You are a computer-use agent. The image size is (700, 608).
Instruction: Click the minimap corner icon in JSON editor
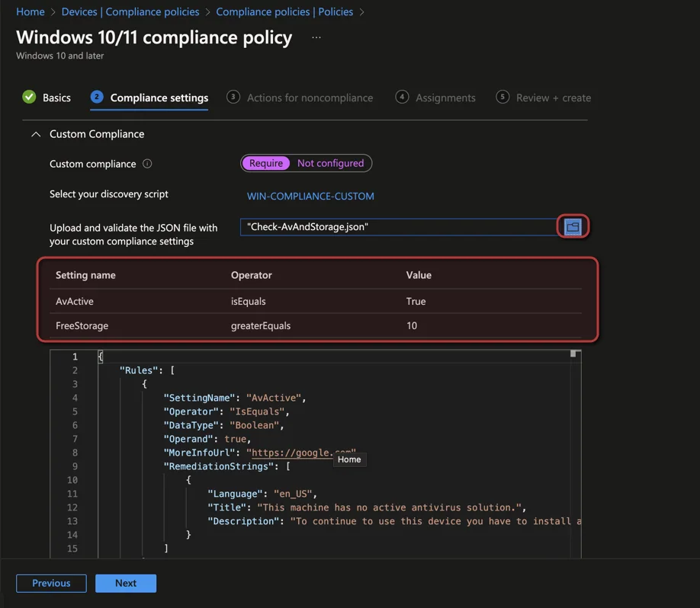(x=575, y=354)
